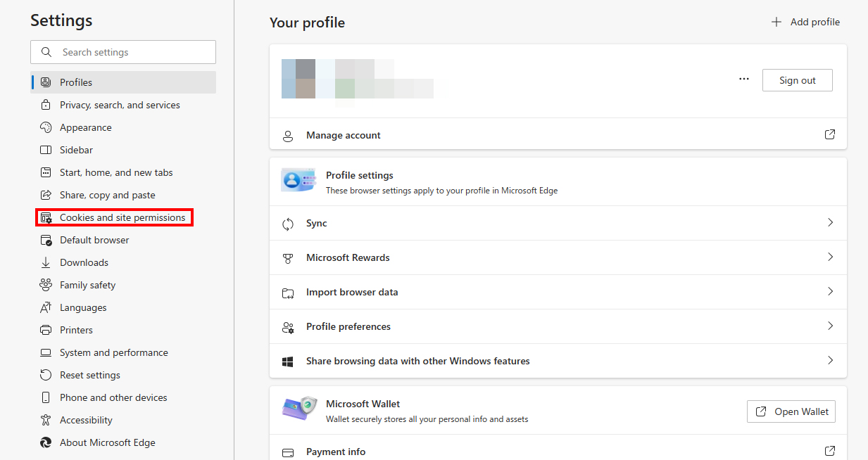Open About Microsoft Edge page
The image size is (868, 460).
[124, 442]
